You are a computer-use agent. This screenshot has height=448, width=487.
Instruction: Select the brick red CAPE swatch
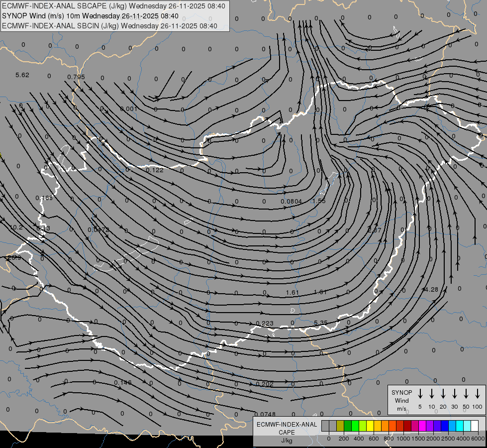pyautogui.click(x=400, y=426)
